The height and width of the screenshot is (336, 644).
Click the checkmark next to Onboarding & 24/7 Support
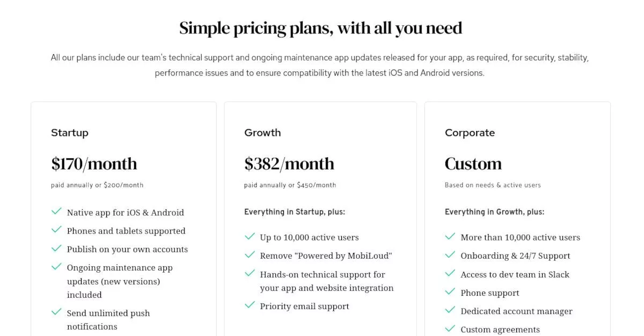tap(450, 254)
